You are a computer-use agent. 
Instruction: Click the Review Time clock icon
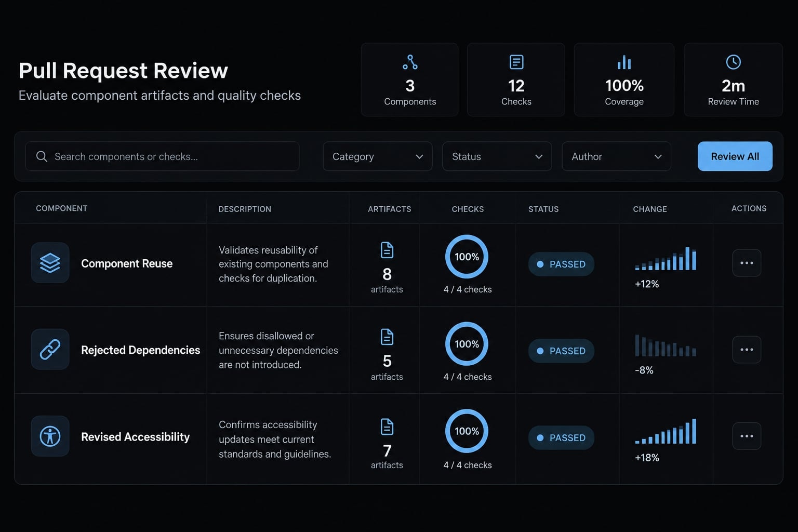(x=733, y=62)
